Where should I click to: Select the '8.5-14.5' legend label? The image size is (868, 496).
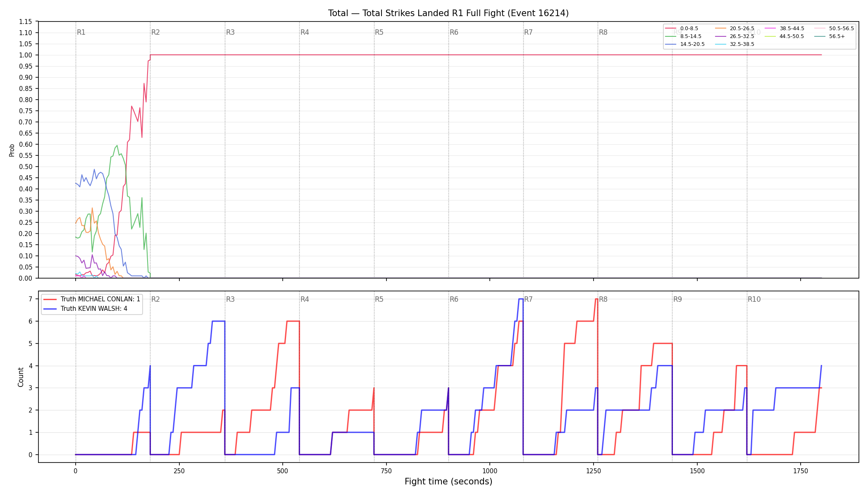pos(691,36)
